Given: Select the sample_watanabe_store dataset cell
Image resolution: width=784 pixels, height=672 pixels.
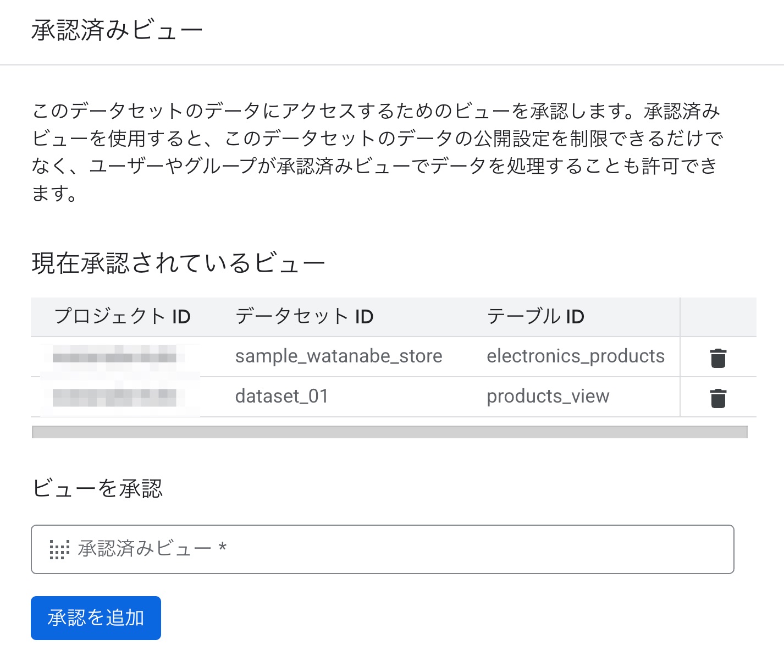Looking at the screenshot, I should click(x=339, y=356).
